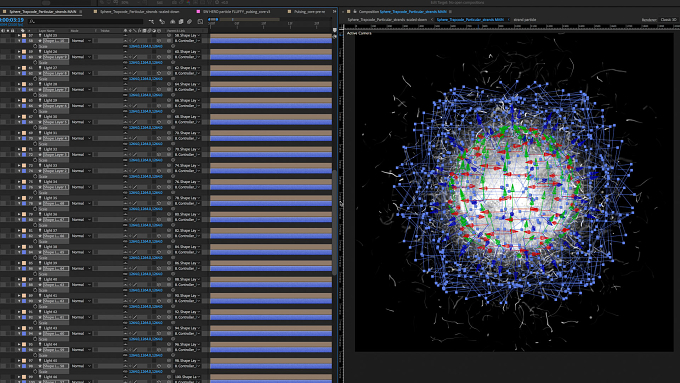Screen dimensions: 680x383
Task: Switch to the Sphere_Trapcode_Particular_strands MAIN timeline tab
Action: pos(42,12)
